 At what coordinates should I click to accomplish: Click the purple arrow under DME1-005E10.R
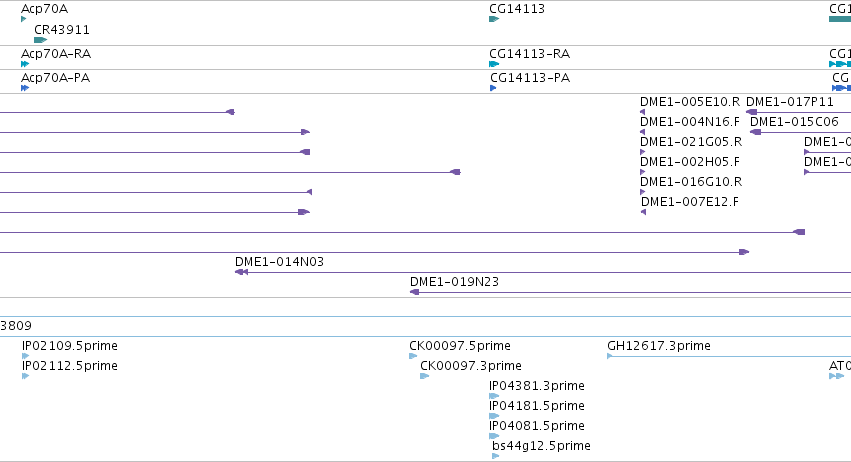pyautogui.click(x=643, y=112)
